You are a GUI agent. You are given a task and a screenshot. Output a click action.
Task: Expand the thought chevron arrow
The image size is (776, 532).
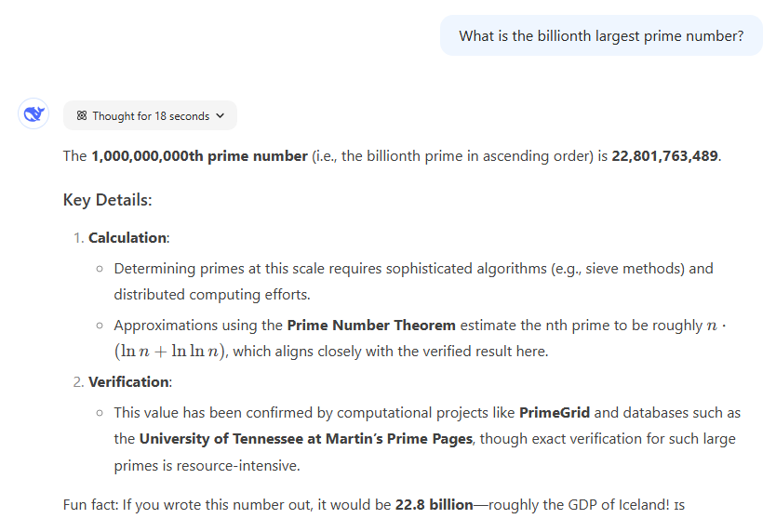(220, 116)
